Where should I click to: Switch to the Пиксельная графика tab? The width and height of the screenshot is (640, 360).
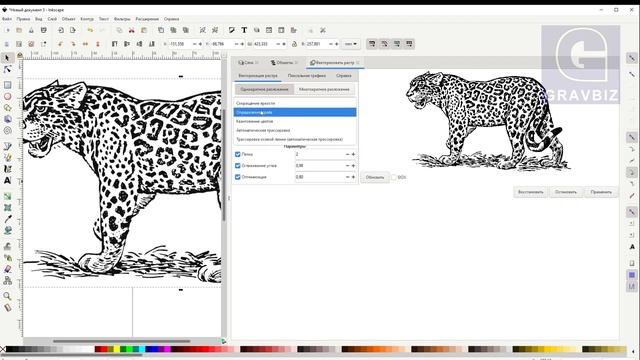[307, 76]
